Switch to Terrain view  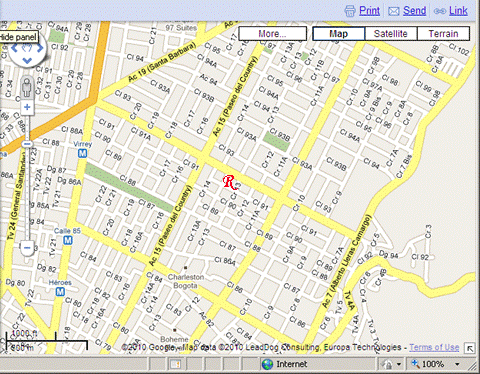coord(443,34)
